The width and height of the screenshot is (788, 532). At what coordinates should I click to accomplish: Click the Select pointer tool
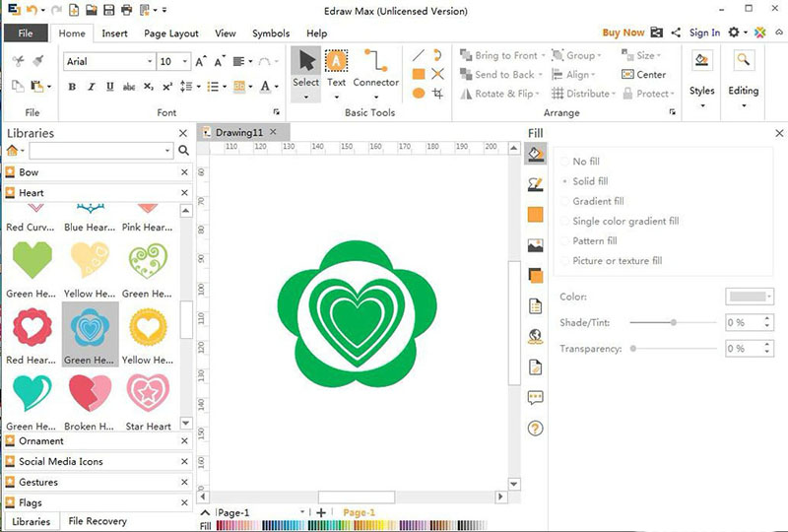[x=305, y=68]
